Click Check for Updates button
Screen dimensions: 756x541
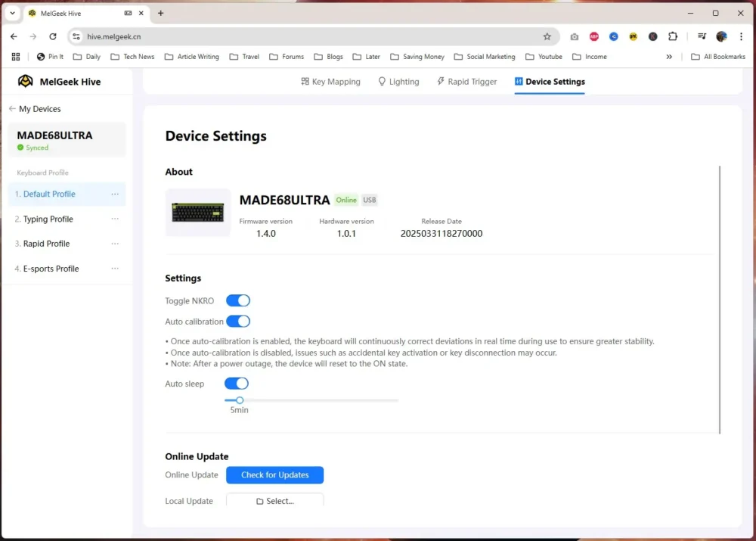(275, 475)
